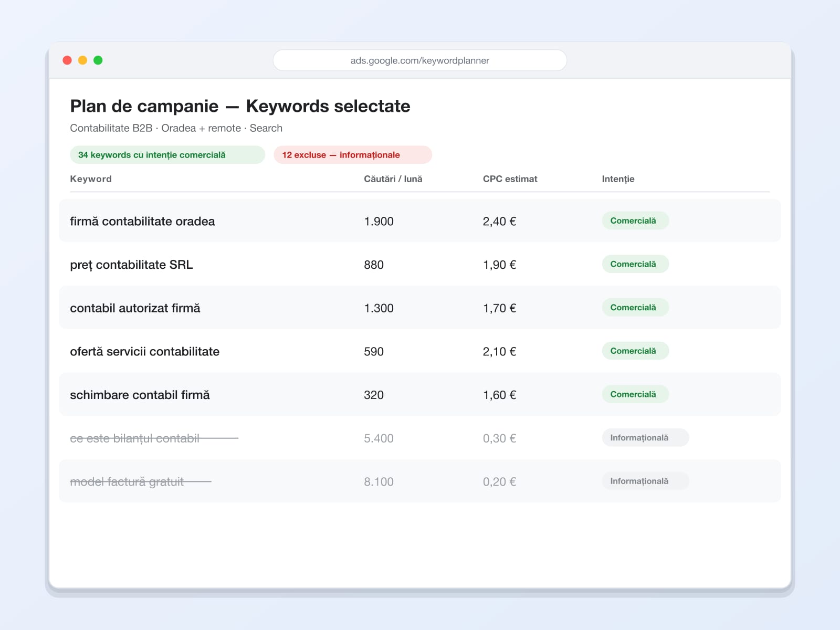The width and height of the screenshot is (840, 630).
Task: Click the Comercială badge for preț contabilitate SRL
Action: click(635, 264)
